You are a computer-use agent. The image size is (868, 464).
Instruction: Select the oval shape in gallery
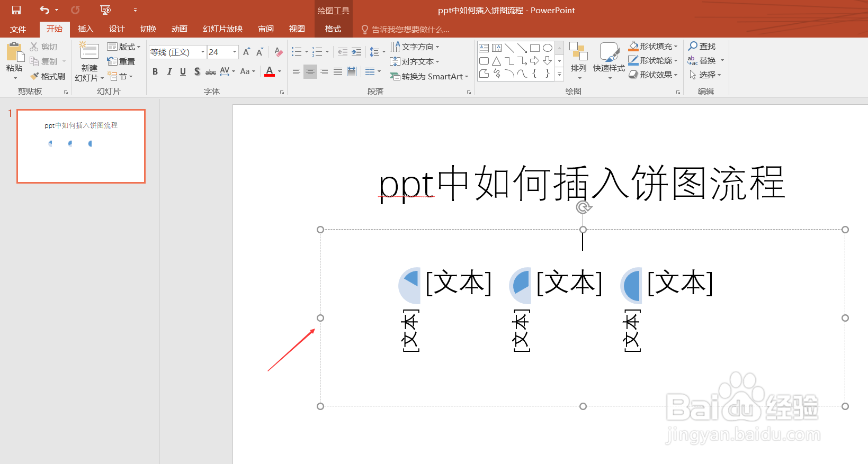548,48
